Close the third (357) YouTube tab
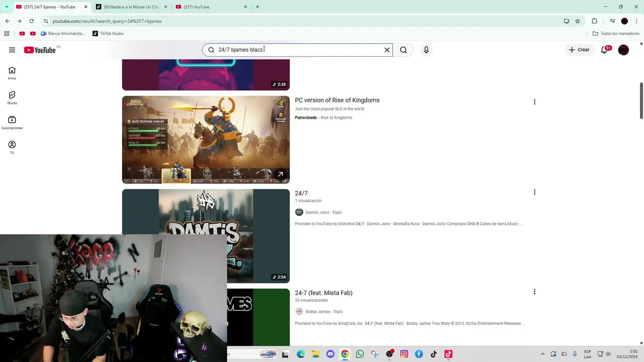This screenshot has height=362, width=644. click(x=246, y=7)
